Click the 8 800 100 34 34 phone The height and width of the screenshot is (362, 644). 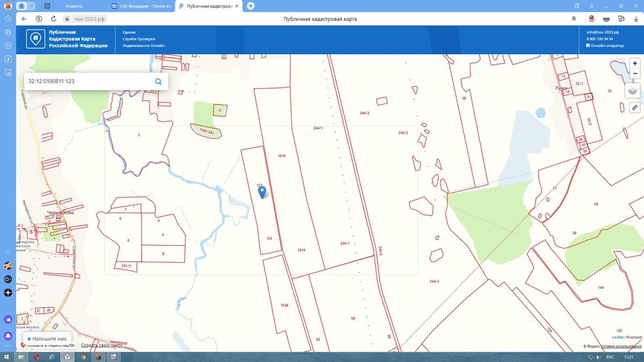[599, 39]
